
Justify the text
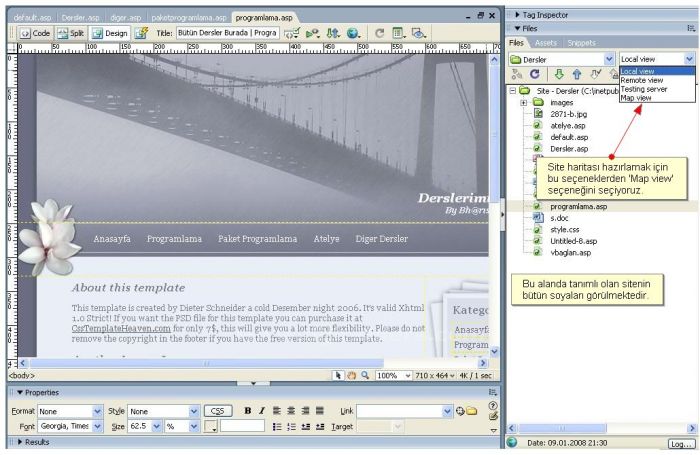[320, 411]
